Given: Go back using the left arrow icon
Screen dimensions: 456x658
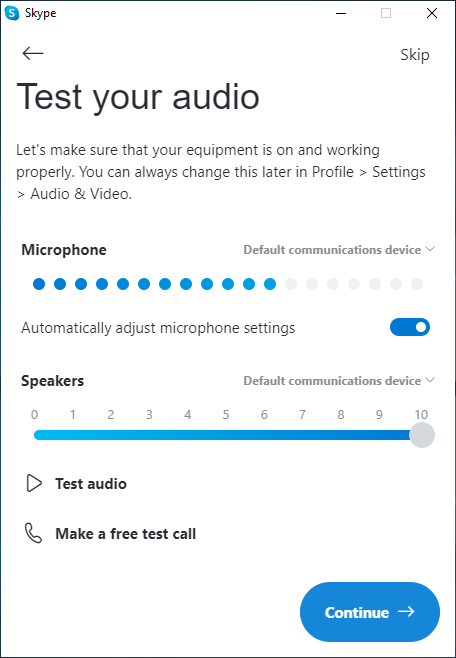Looking at the screenshot, I should click(x=33, y=53).
